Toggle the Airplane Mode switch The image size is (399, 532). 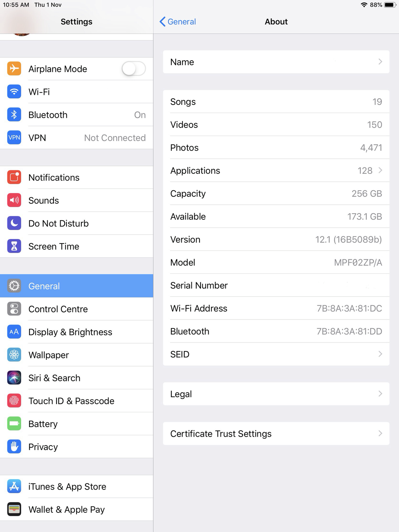[134, 69]
